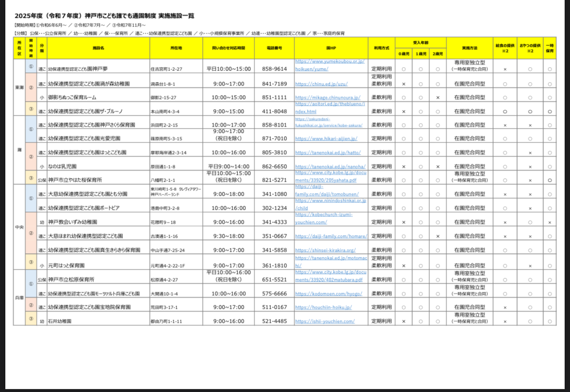
Task: Open the houchiin-hoiku.jp link
Action: [x=323, y=307]
